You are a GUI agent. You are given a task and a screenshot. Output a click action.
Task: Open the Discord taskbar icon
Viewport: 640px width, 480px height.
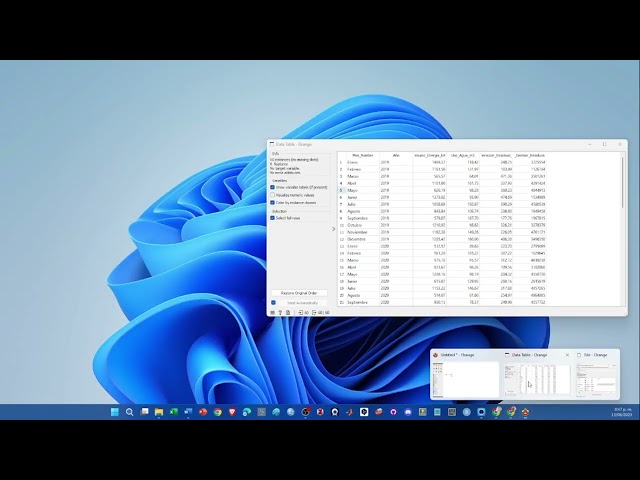pyautogui.click(x=408, y=412)
